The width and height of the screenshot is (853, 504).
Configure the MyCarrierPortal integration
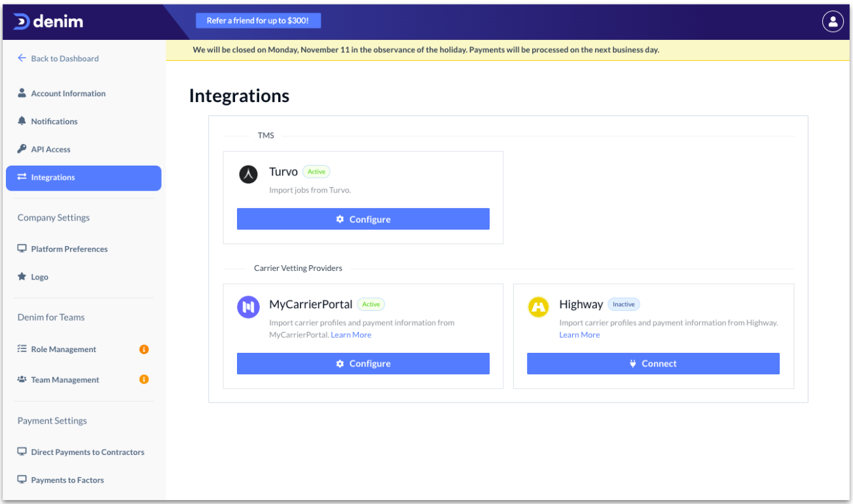click(x=363, y=364)
